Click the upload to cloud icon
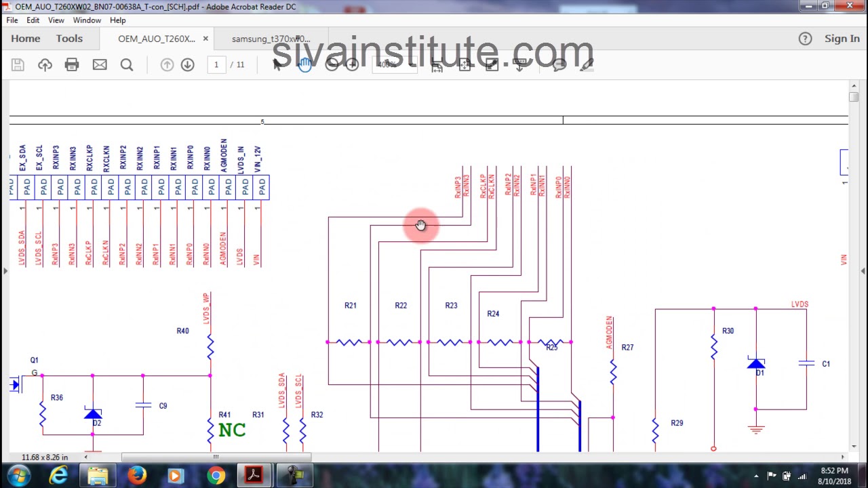 (45, 64)
